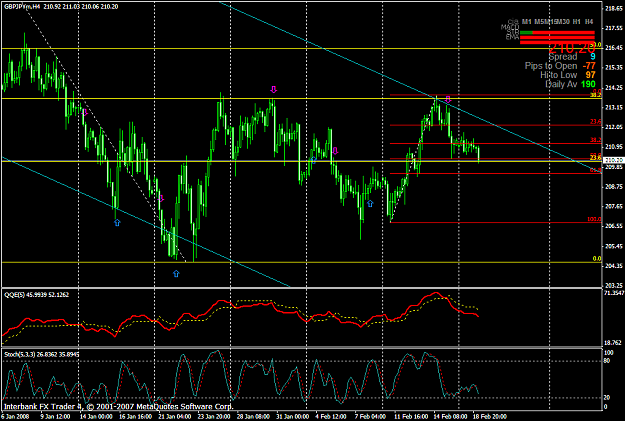The image size is (625, 421).
Task: Click the blue up arrow below the yellow 0.0 line
Action: tap(176, 273)
